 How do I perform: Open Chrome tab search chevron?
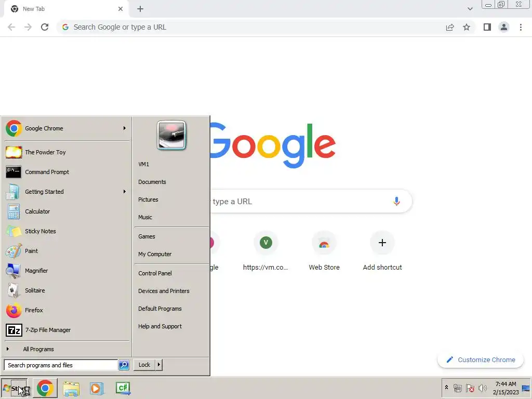pos(470,9)
